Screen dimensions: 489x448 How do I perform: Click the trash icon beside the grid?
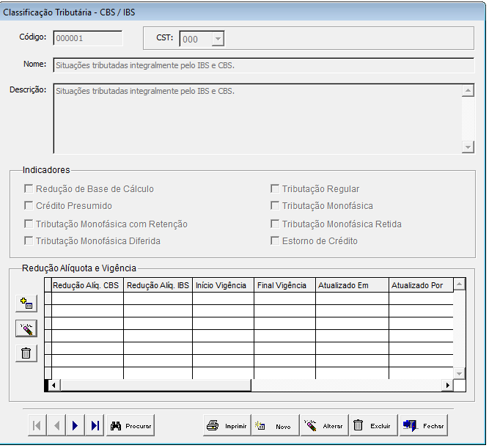(26, 353)
